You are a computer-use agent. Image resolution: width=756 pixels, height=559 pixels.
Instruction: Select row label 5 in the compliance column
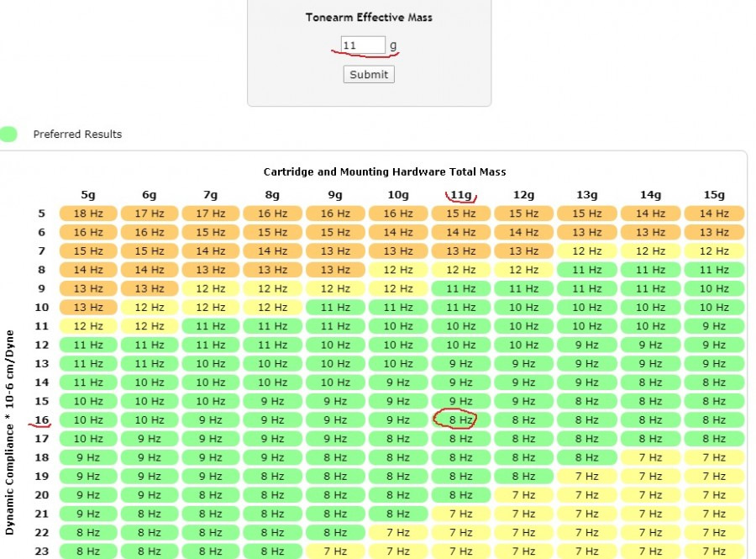tap(42, 214)
